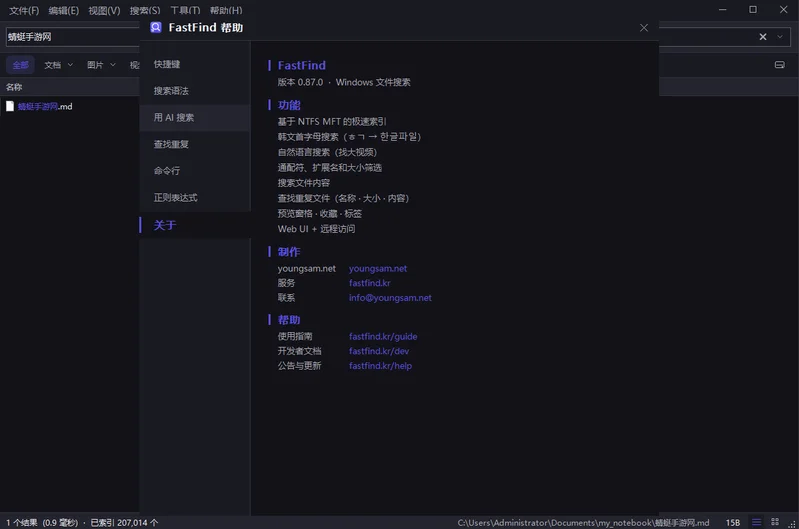Click the 使用指南 label
799x529 pixels.
pos(295,336)
